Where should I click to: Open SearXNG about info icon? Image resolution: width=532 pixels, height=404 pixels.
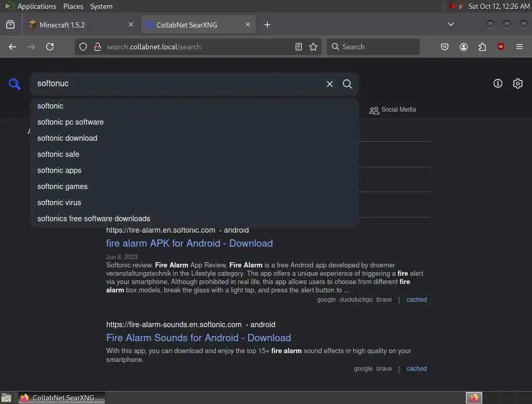(x=498, y=84)
